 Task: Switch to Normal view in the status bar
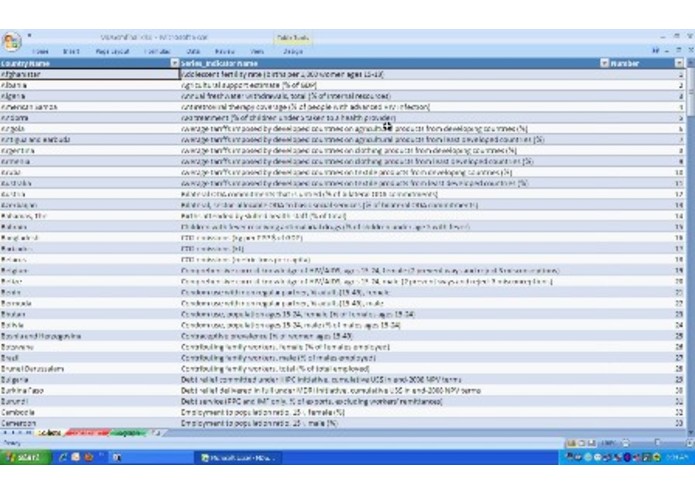pos(572,443)
